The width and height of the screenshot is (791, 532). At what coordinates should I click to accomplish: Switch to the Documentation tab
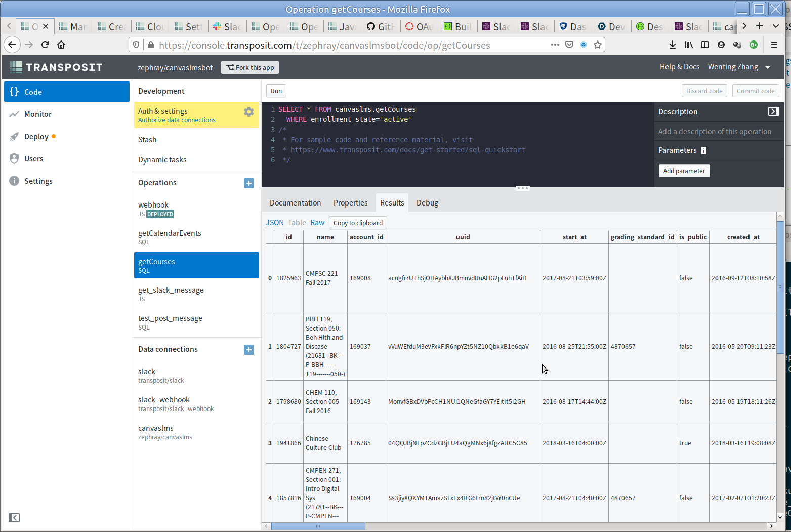pyautogui.click(x=295, y=203)
